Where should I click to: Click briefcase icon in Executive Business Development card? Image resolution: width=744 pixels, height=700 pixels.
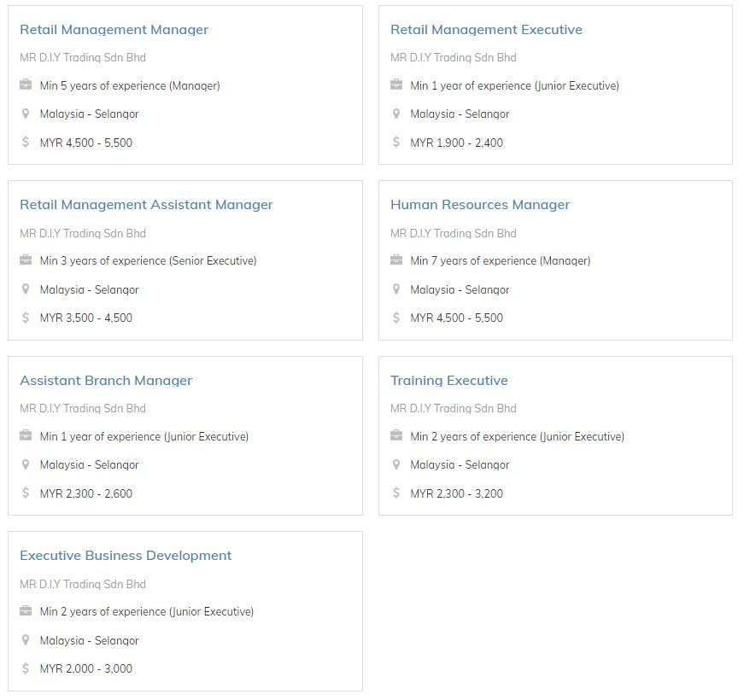point(26,611)
